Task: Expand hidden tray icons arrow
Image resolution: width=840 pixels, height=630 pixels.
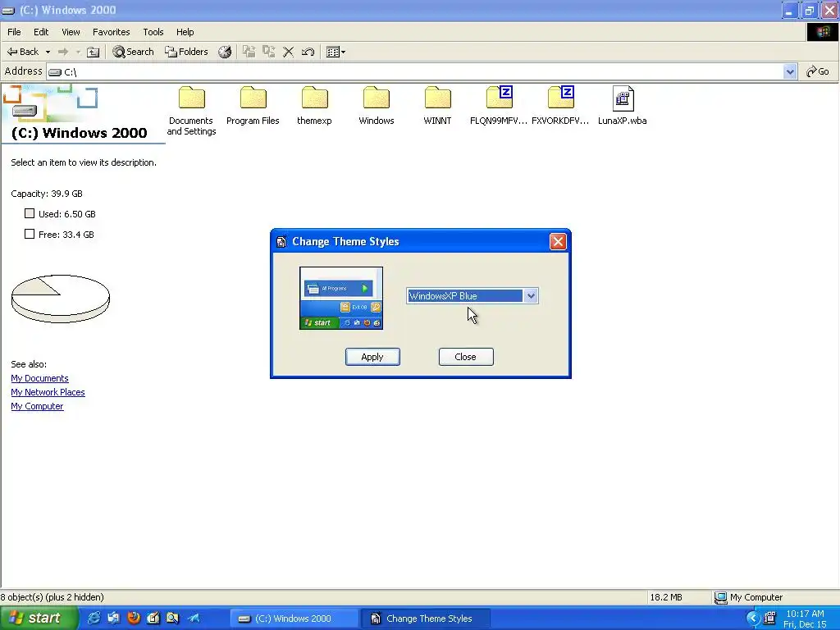Action: click(x=753, y=619)
